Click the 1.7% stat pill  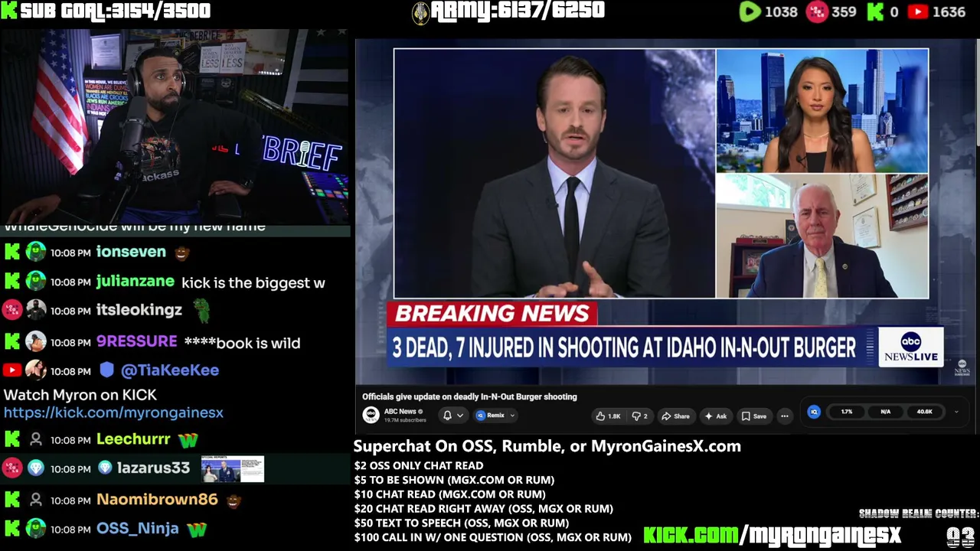click(847, 412)
